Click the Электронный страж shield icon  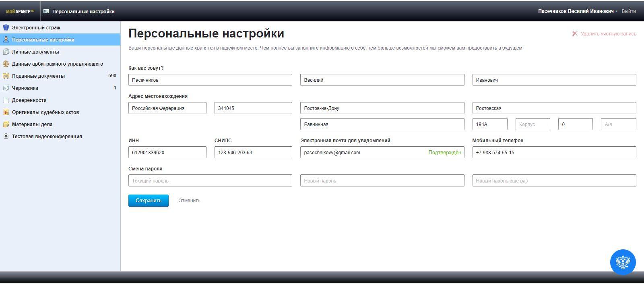click(x=6, y=28)
